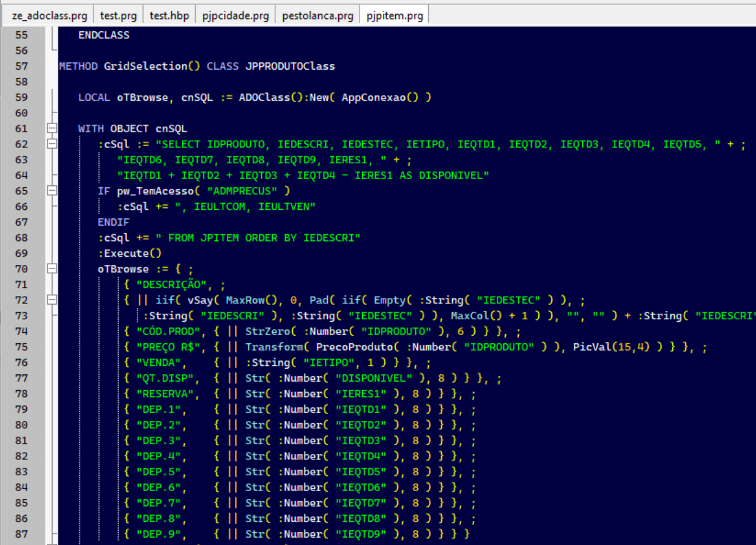The image size is (756, 545).
Task: Collapse the WITH OBJECT cnSQL fold marker
Action: 52,128
